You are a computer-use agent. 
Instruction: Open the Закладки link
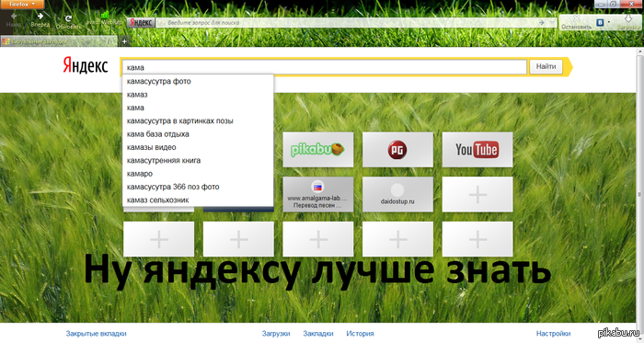click(318, 334)
